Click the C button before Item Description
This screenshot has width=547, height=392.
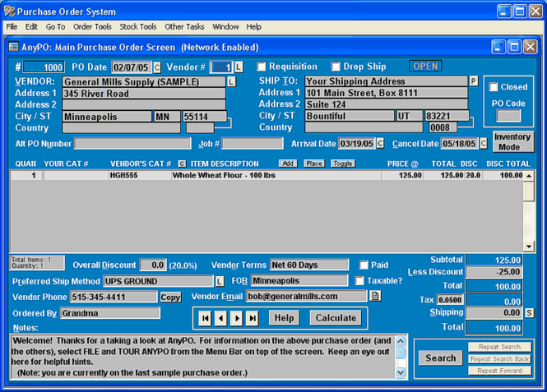click(x=182, y=164)
